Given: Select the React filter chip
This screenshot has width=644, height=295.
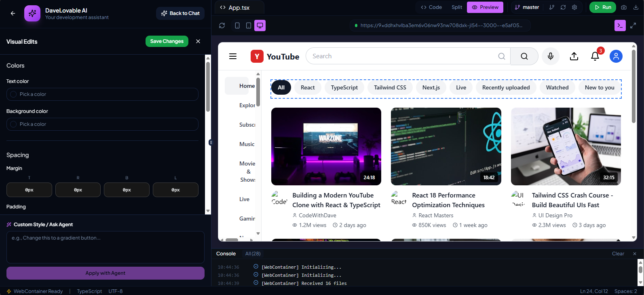Looking at the screenshot, I should 308,87.
